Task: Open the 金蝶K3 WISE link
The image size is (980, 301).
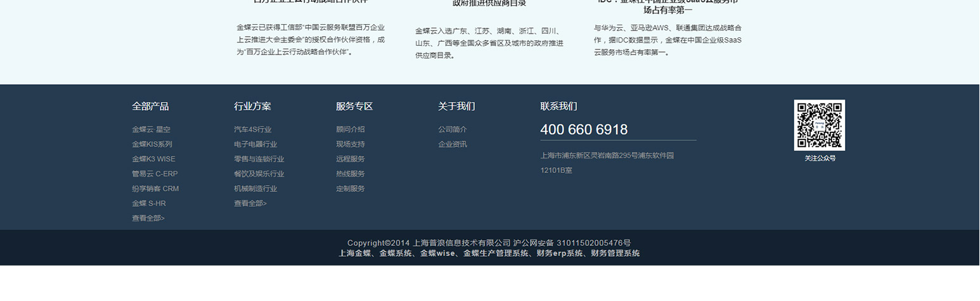Action: [153, 159]
